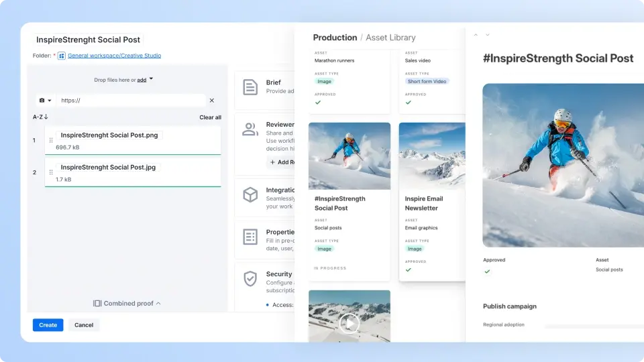
Task: Click the Properties list icon
Action: coord(250,237)
